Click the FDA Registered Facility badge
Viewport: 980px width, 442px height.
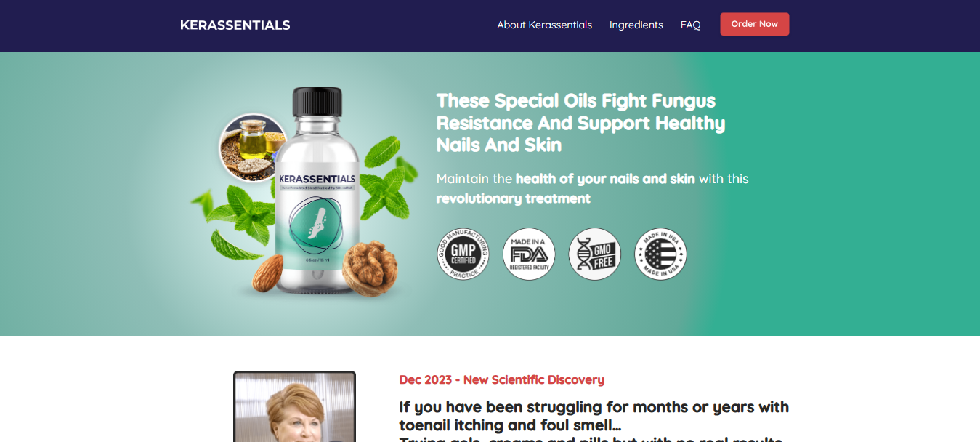tap(529, 254)
